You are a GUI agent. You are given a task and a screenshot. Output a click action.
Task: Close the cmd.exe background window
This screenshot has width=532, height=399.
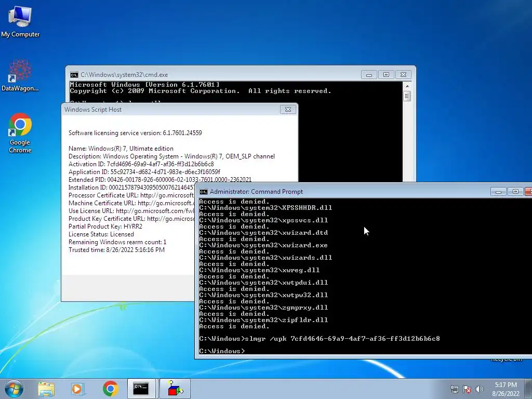[x=403, y=75]
